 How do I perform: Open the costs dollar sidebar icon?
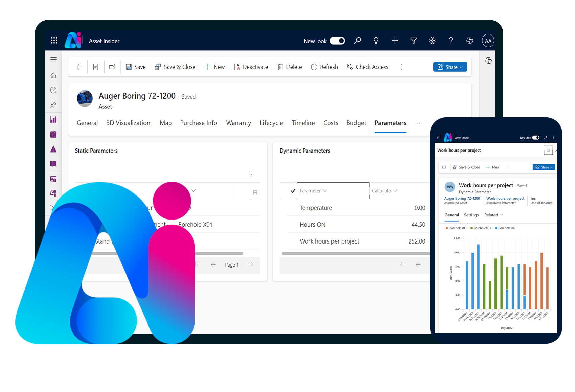[x=53, y=179]
